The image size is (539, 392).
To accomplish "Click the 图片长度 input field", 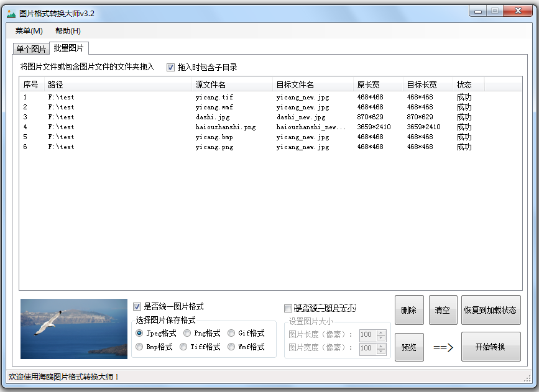I will point(367,335).
